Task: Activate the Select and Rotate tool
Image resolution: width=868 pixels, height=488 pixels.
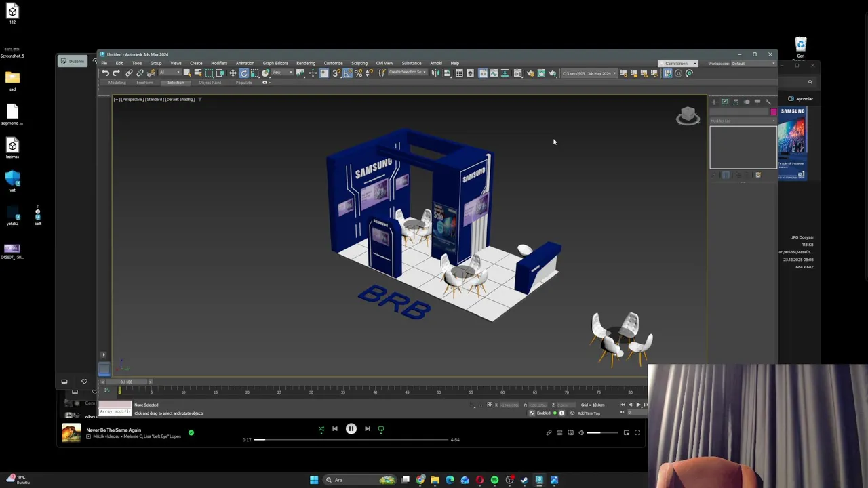Action: (243, 73)
